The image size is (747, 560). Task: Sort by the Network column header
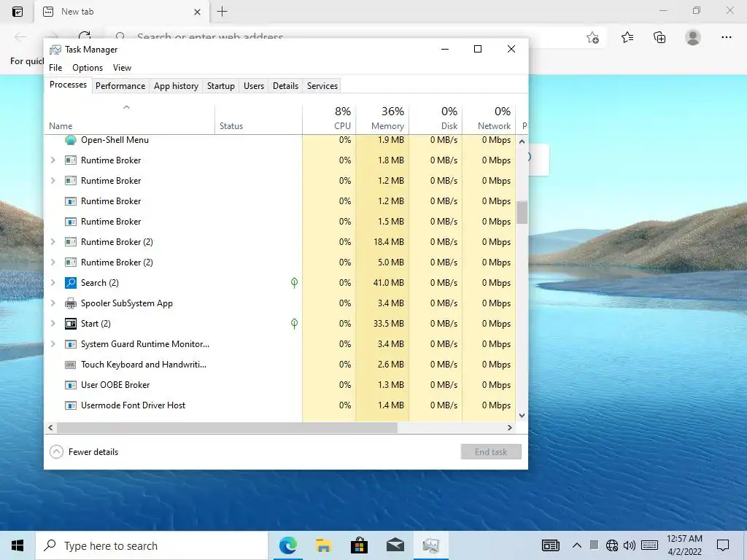coord(489,118)
